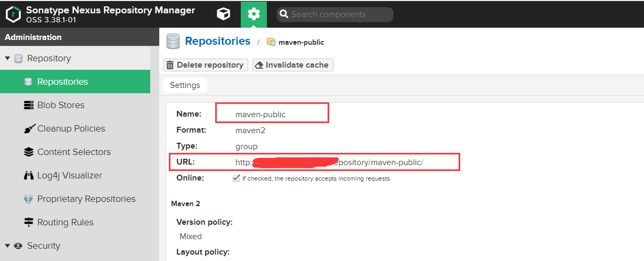Click the maven2 format value
Image resolution: width=644 pixels, height=261 pixels.
250,130
